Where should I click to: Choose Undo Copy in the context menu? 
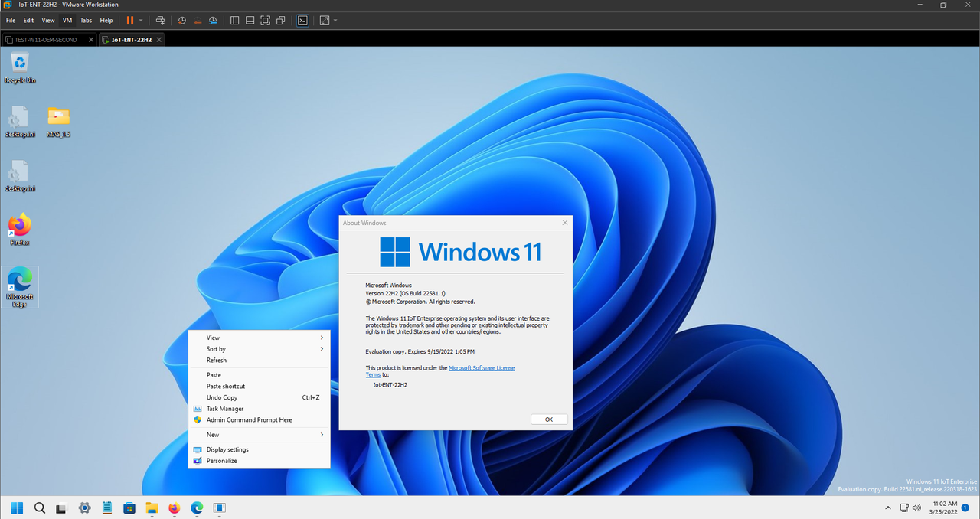[x=259, y=397]
